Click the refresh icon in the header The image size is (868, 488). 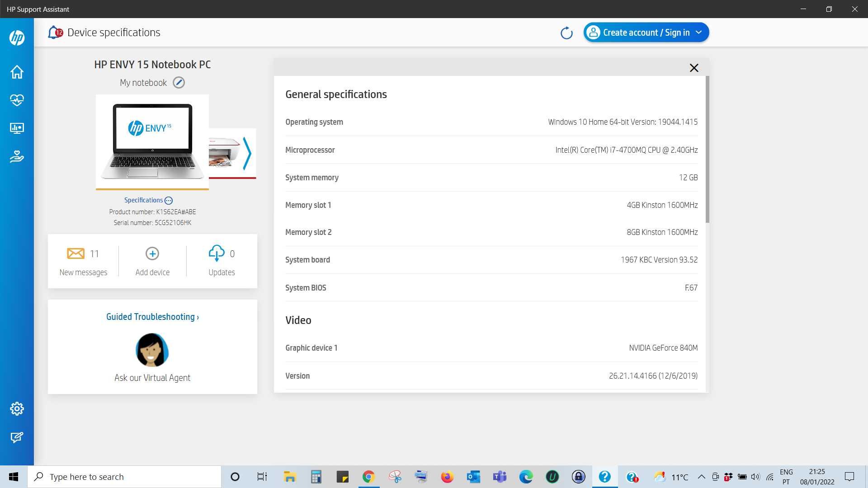(566, 33)
